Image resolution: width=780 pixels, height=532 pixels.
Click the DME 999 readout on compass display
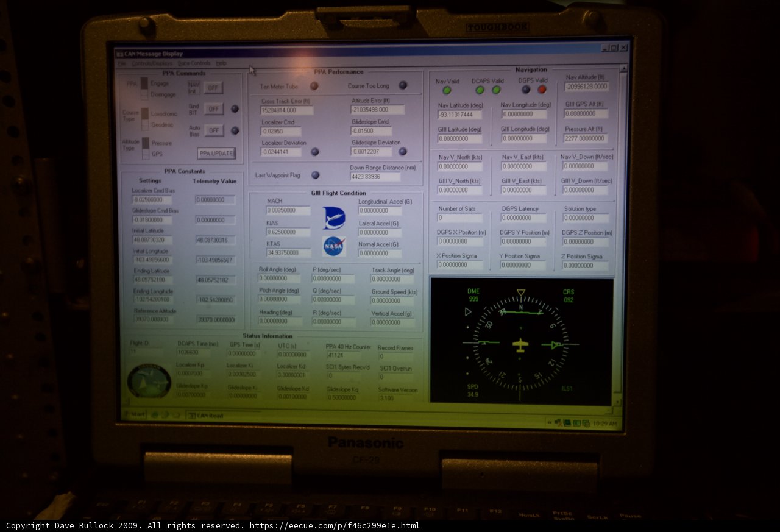(x=473, y=296)
